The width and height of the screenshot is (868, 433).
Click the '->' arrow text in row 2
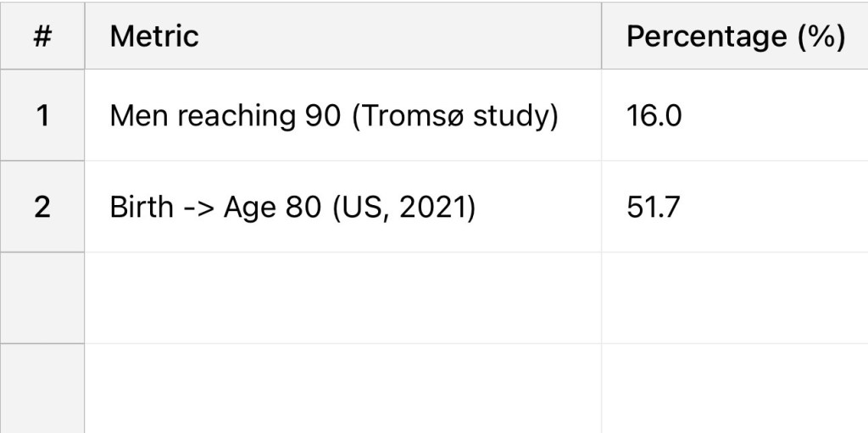[x=198, y=207]
